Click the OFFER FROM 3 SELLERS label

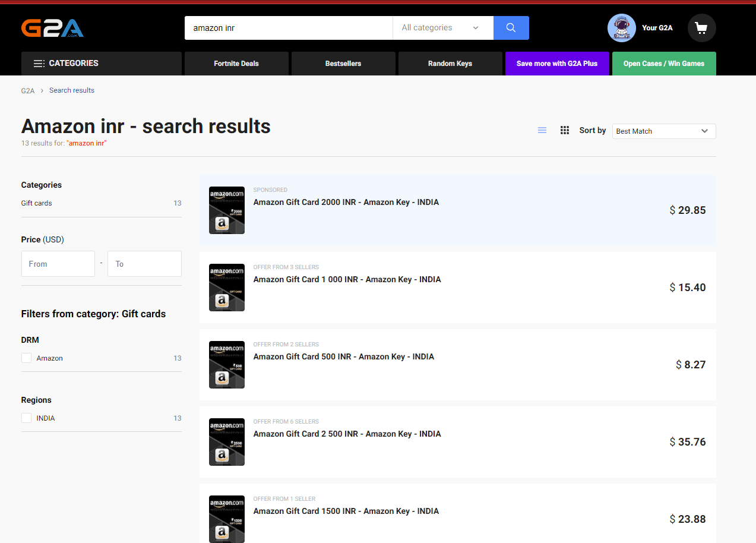tap(286, 267)
